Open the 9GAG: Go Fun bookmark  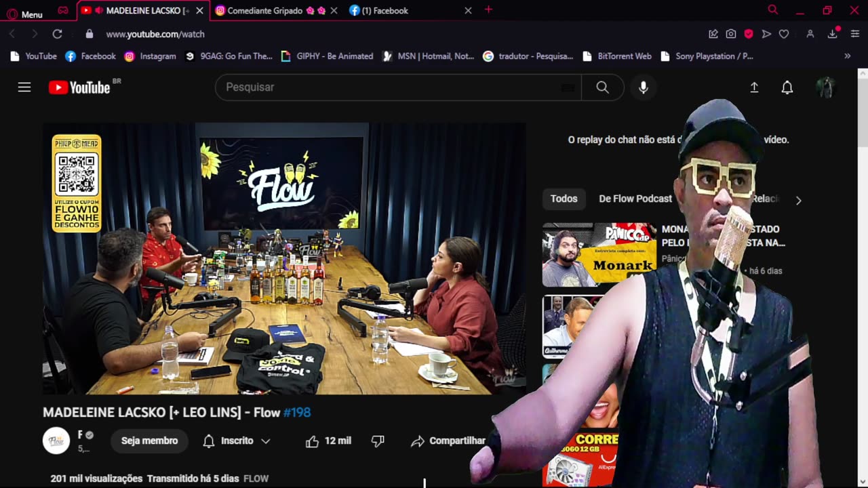(x=229, y=56)
